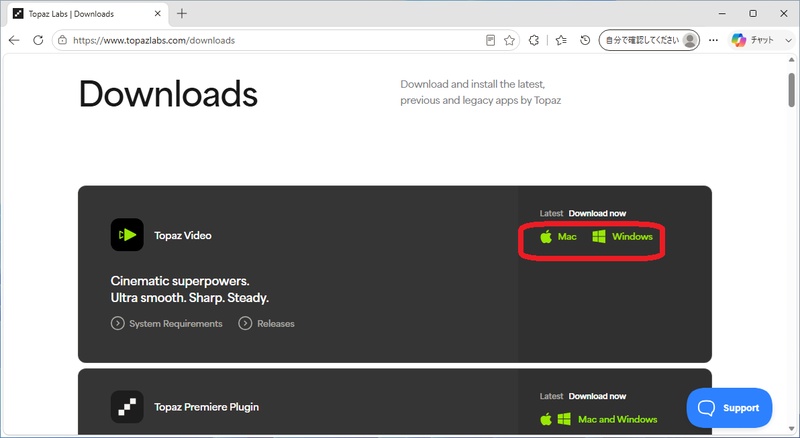
Task: Click 'Cinematic superpowers.' tagline text
Action: 180,281
